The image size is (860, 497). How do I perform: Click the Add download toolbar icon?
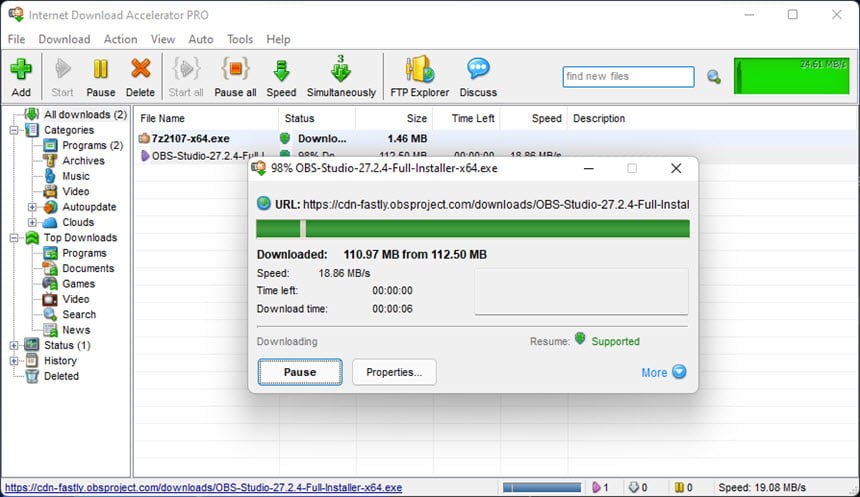(21, 77)
